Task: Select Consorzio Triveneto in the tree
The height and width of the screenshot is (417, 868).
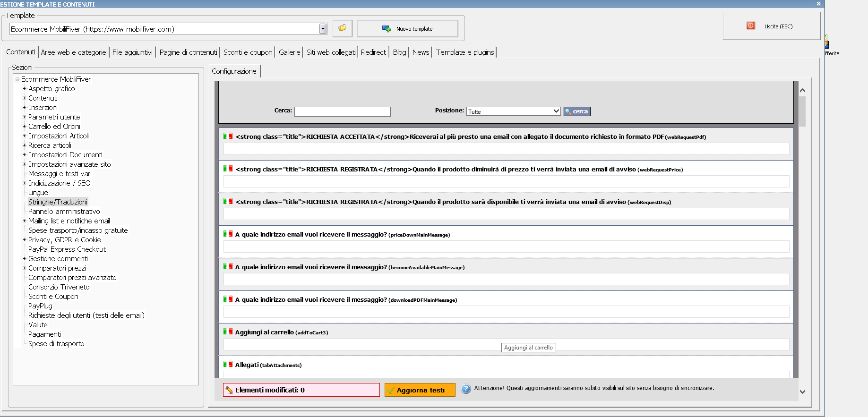Action: pyautogui.click(x=59, y=287)
